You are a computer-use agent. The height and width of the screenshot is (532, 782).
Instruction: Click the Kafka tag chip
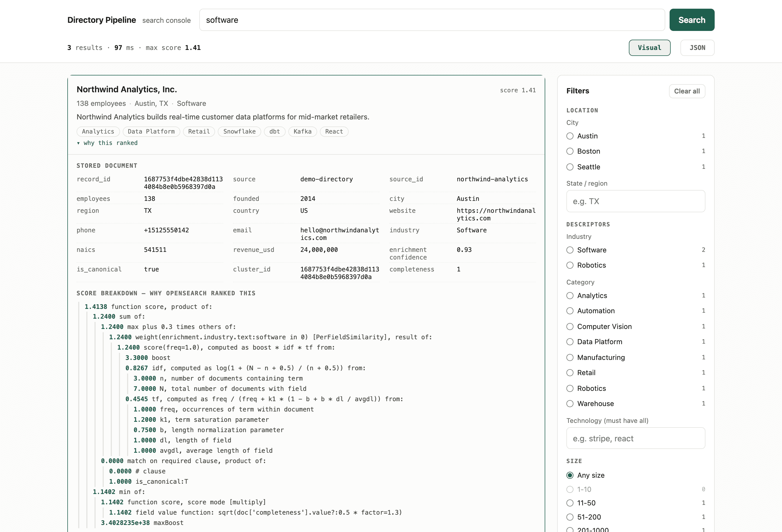click(x=302, y=131)
